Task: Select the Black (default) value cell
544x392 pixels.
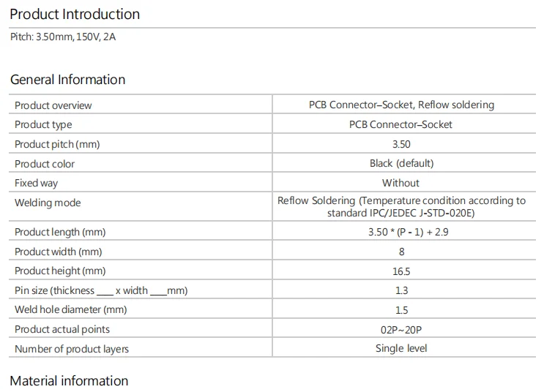Action: 401,163
